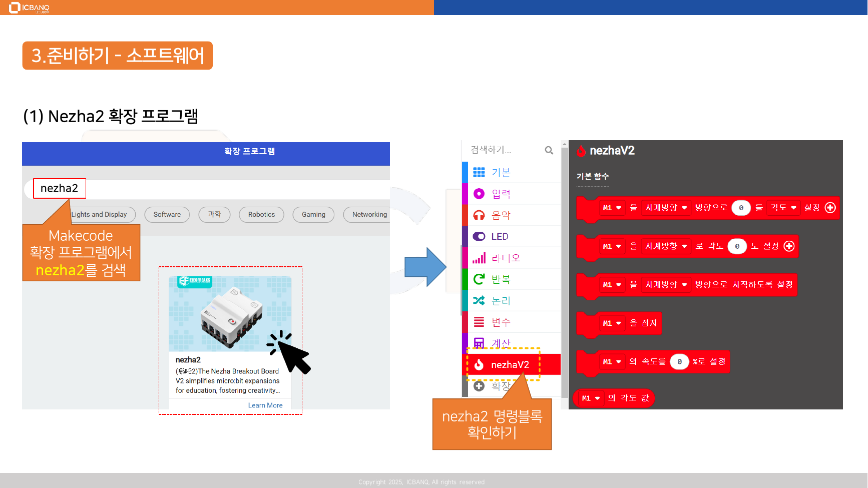Open the 기본 category with grid icon
The width and height of the screenshot is (868, 488).
pyautogui.click(x=512, y=172)
